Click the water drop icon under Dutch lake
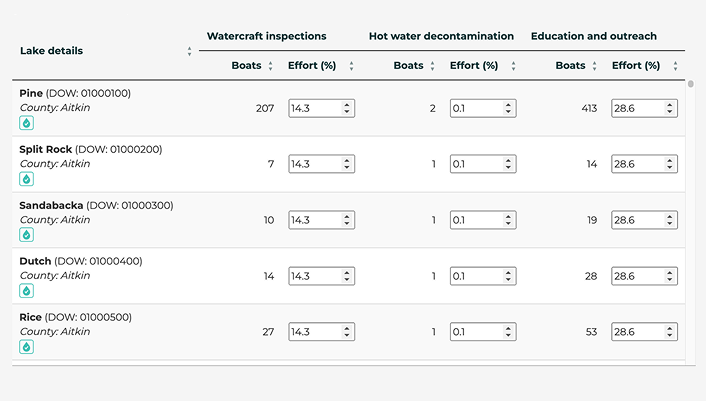This screenshot has height=401, width=706. coord(27,291)
